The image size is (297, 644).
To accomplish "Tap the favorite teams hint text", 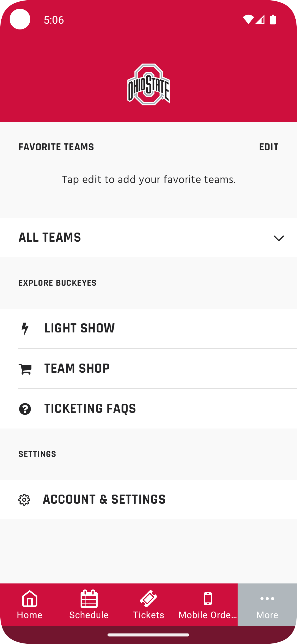I will [x=149, y=180].
